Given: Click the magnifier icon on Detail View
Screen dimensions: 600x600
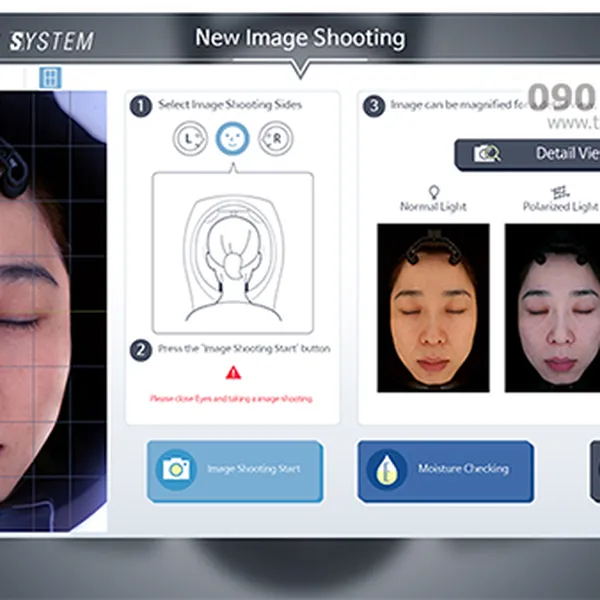Looking at the screenshot, I should coord(488,154).
